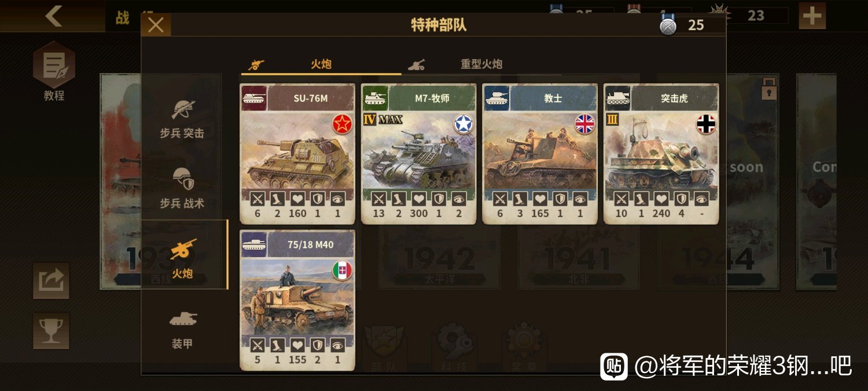Click the German cross flag on 突击虎
Image resolution: width=868 pixels, height=391 pixels.
[x=707, y=124]
